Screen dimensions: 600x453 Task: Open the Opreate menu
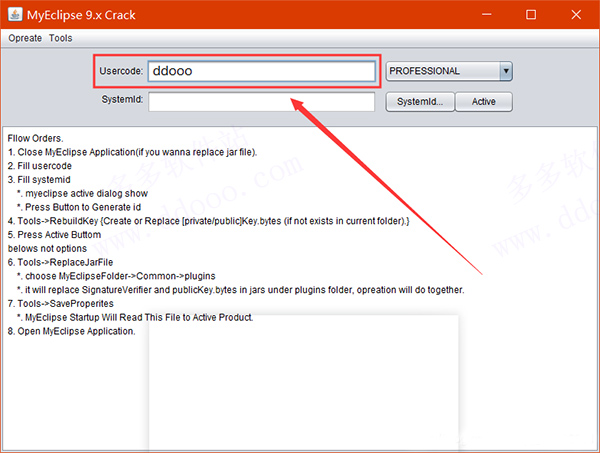pyautogui.click(x=25, y=38)
